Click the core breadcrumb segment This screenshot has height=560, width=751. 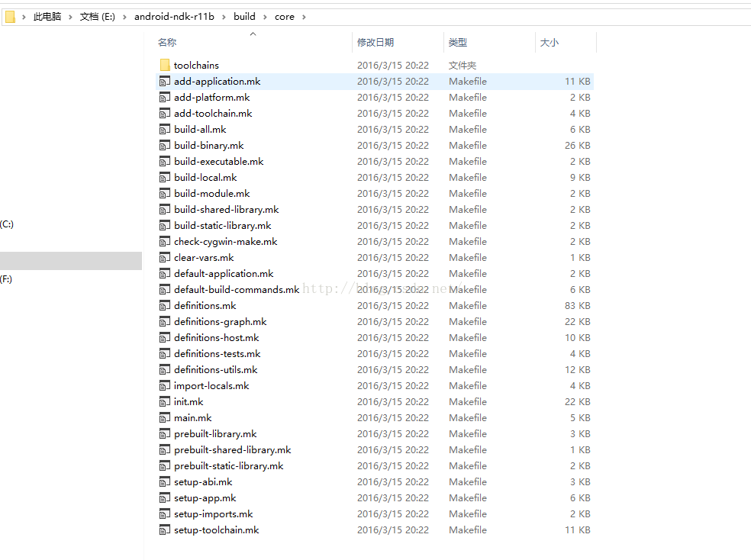[285, 17]
